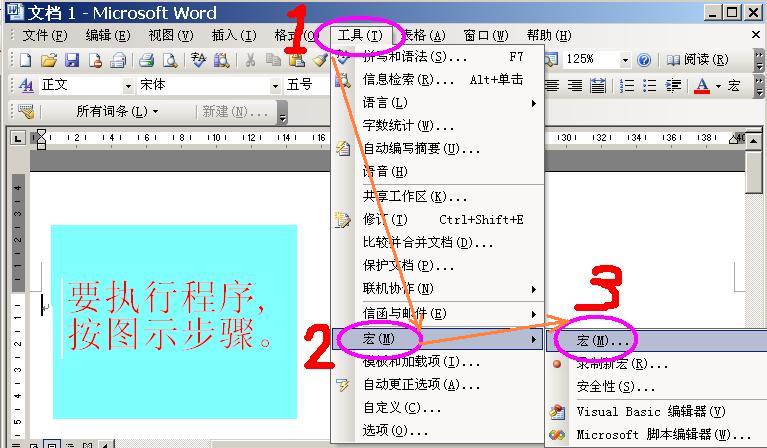Click the Open folder icon
767x448 pixels.
(48, 60)
